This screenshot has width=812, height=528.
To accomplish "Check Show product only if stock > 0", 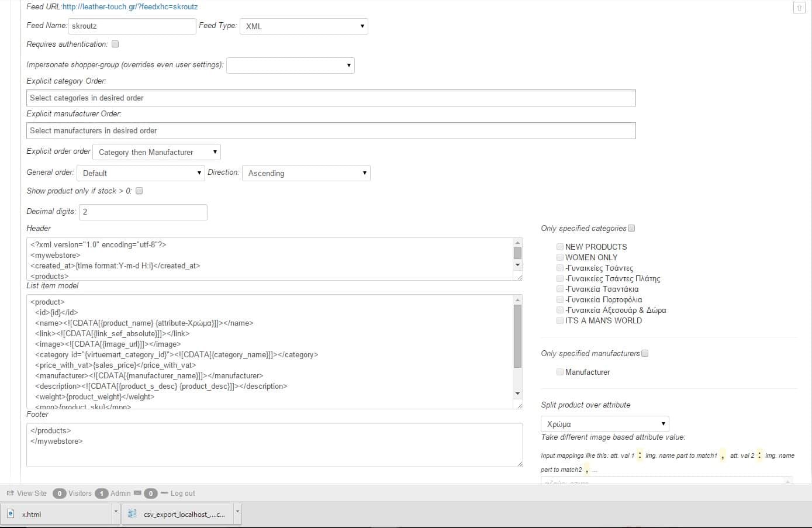I will 139,191.
